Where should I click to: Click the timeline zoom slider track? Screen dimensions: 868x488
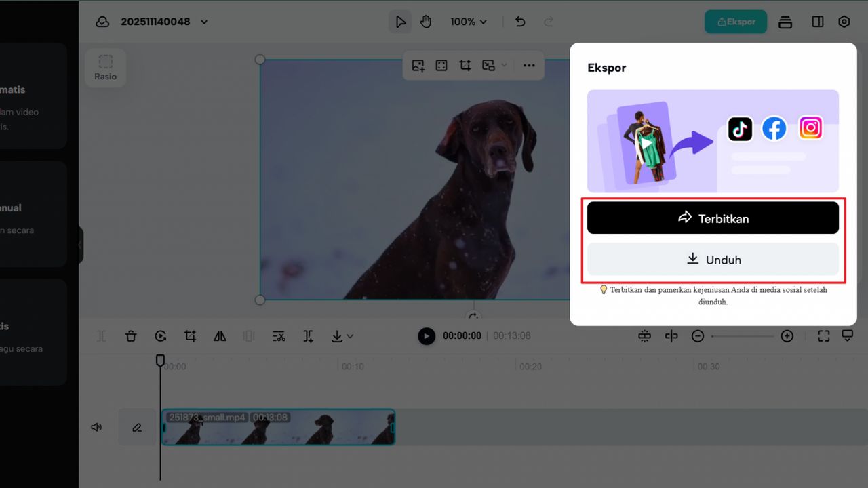(742, 336)
